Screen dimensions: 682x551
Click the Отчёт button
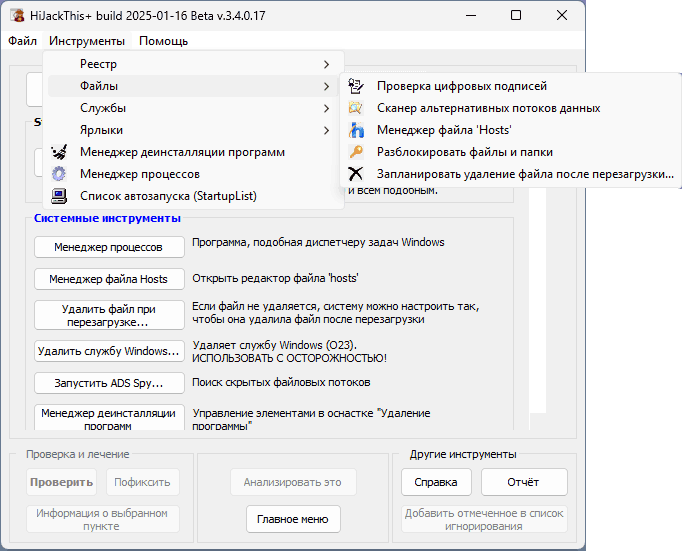524,482
